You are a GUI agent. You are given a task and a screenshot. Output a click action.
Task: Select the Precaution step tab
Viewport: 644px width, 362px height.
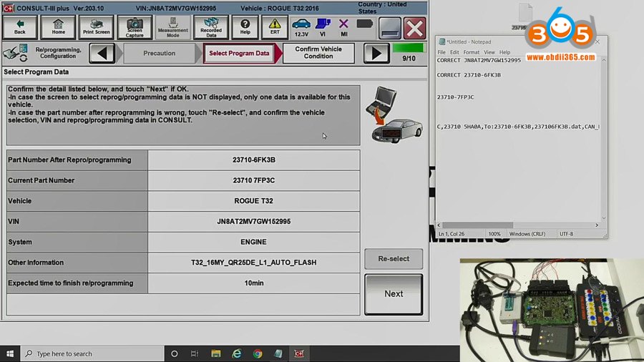coord(159,53)
